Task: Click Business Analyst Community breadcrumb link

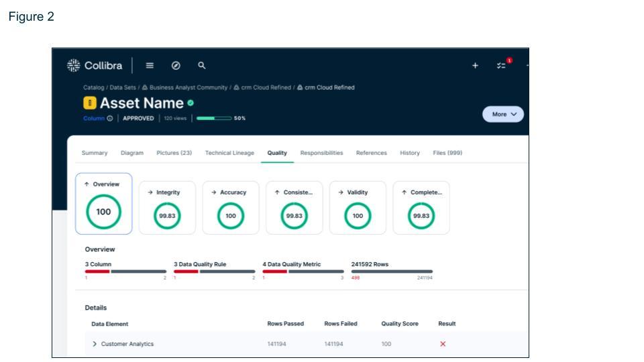Action: pos(189,87)
